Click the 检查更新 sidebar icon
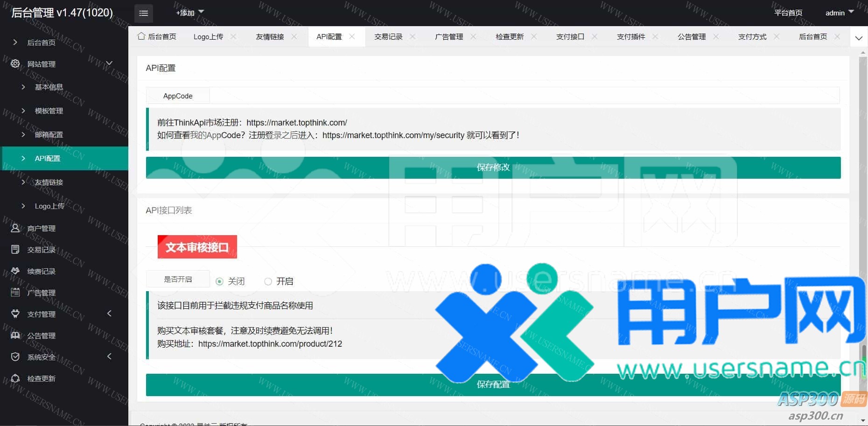 click(x=14, y=378)
